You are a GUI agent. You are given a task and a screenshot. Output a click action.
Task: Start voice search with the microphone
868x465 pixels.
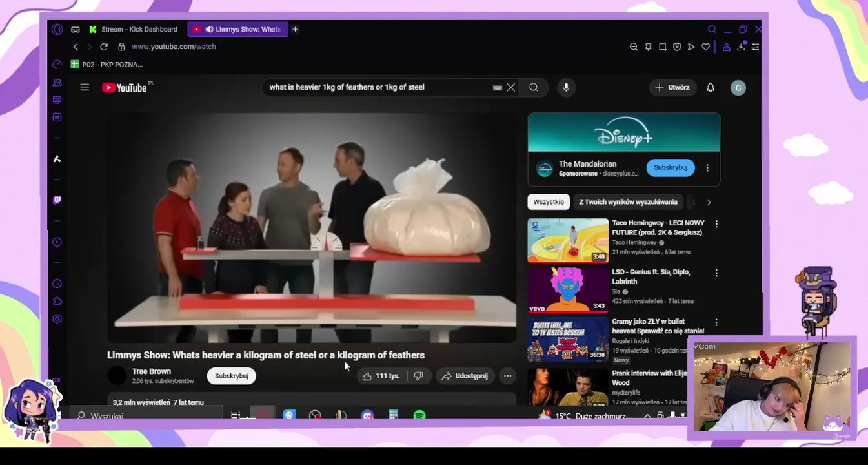click(x=566, y=87)
